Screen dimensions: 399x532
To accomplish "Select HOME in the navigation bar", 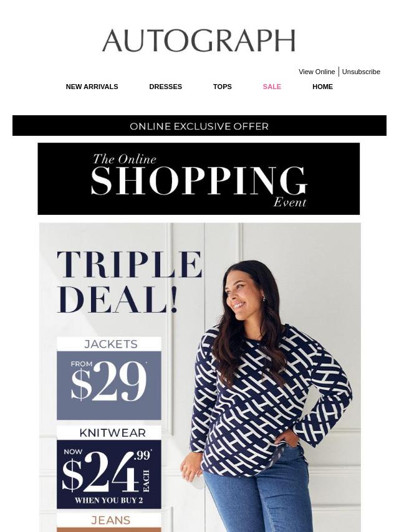I will (322, 87).
